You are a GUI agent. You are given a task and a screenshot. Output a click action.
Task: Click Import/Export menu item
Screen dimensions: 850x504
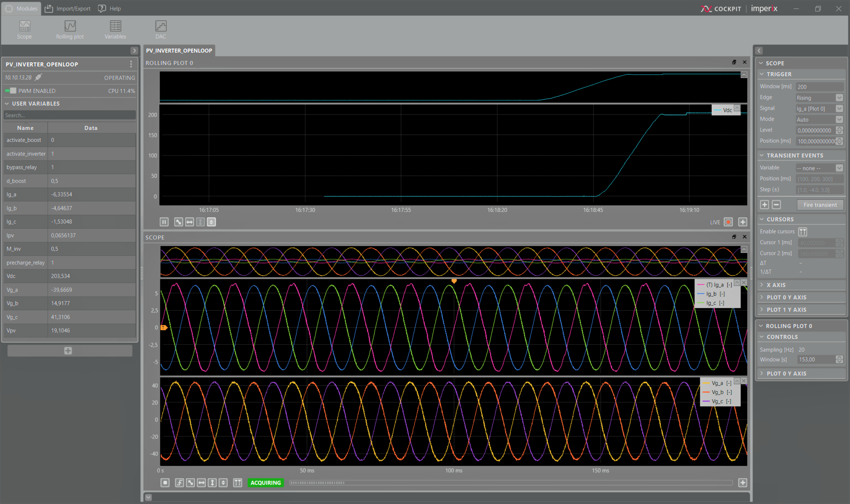coord(67,8)
